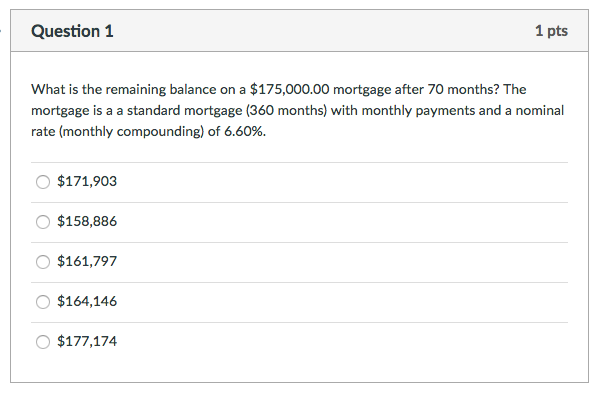Select the $171,903 radio button
Screen dimensions: 613x401
43,182
